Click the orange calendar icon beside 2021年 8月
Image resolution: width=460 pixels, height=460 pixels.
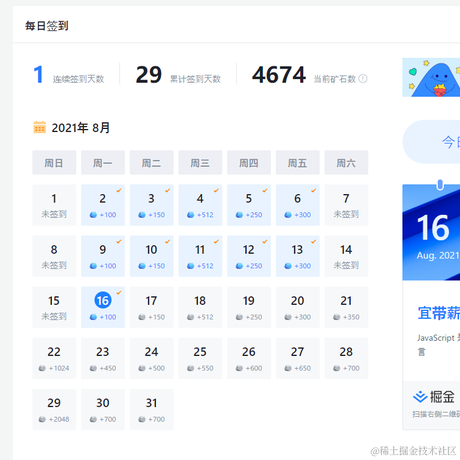[39, 127]
